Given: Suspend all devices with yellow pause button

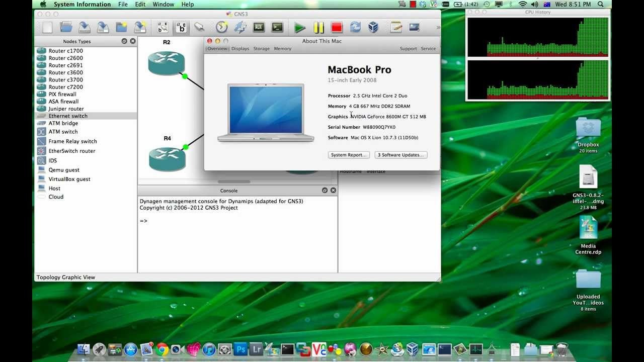Looking at the screenshot, I should coord(318,28).
